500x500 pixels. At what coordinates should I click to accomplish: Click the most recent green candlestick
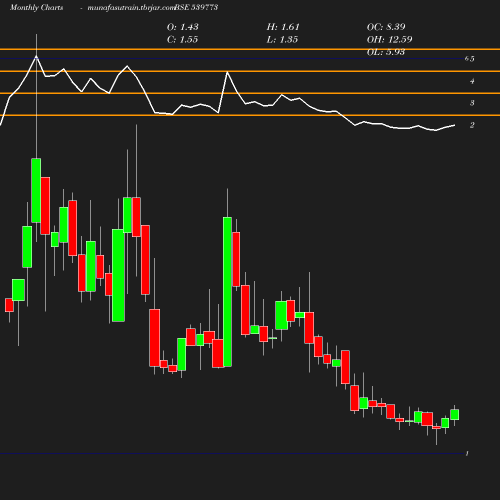454,414
